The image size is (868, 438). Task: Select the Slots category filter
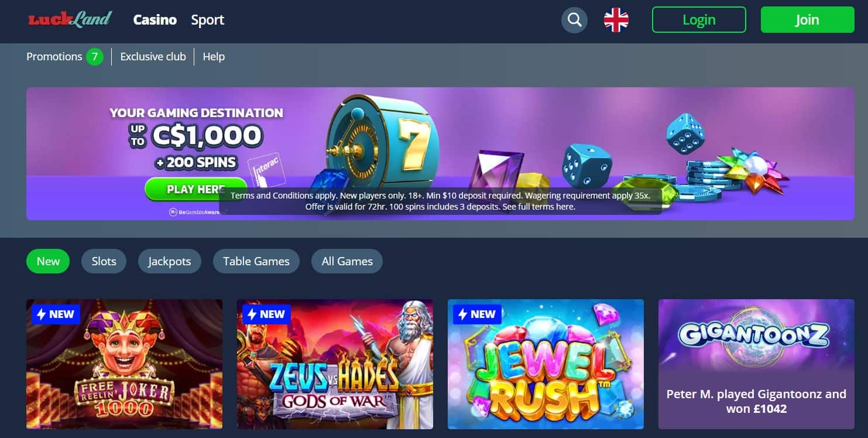(x=104, y=261)
